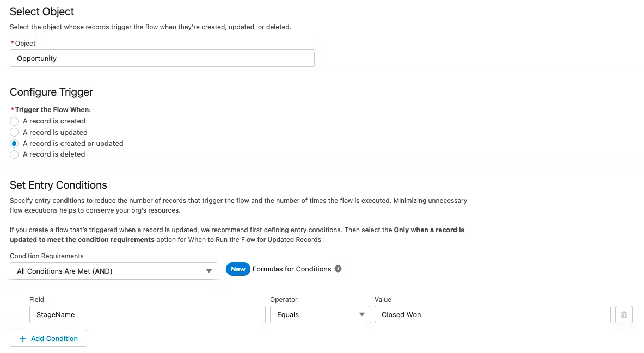This screenshot has height=353, width=644.
Task: Click the Configure Trigger heading
Action: coord(51,92)
